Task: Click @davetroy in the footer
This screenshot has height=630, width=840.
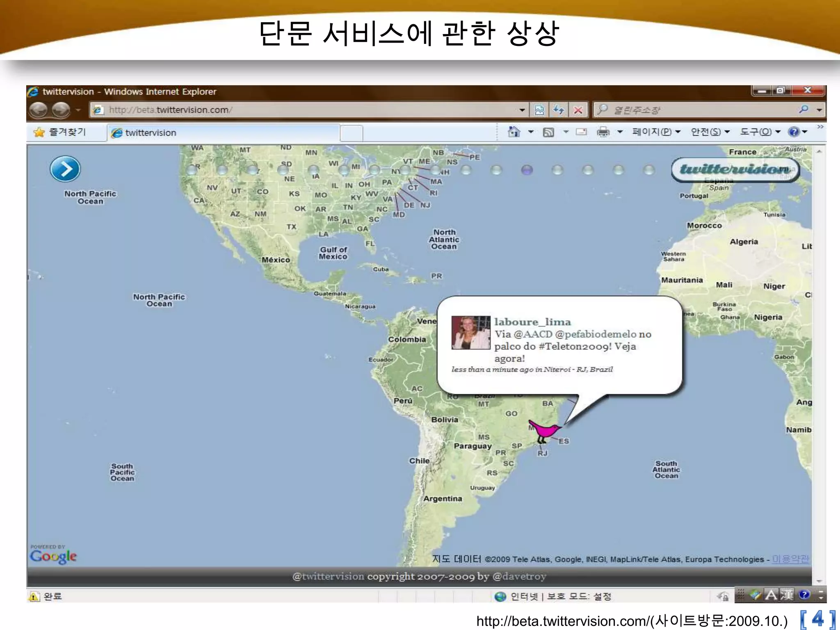Action: [x=519, y=576]
